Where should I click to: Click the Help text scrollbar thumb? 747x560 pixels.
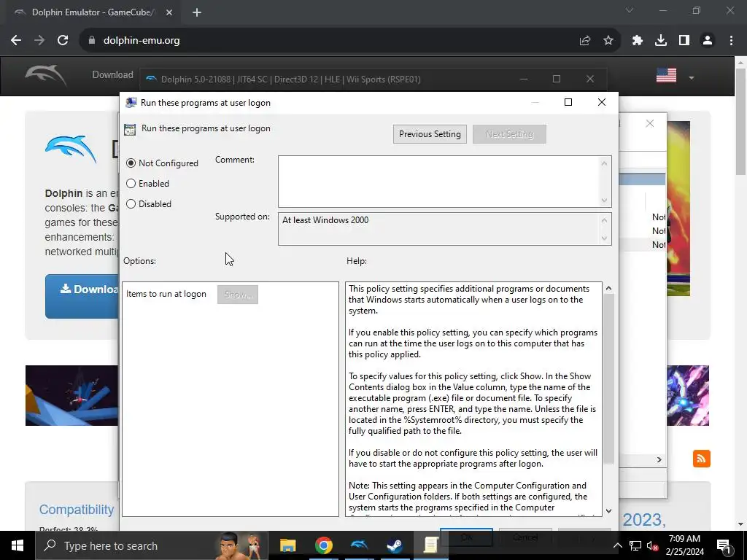point(608,378)
